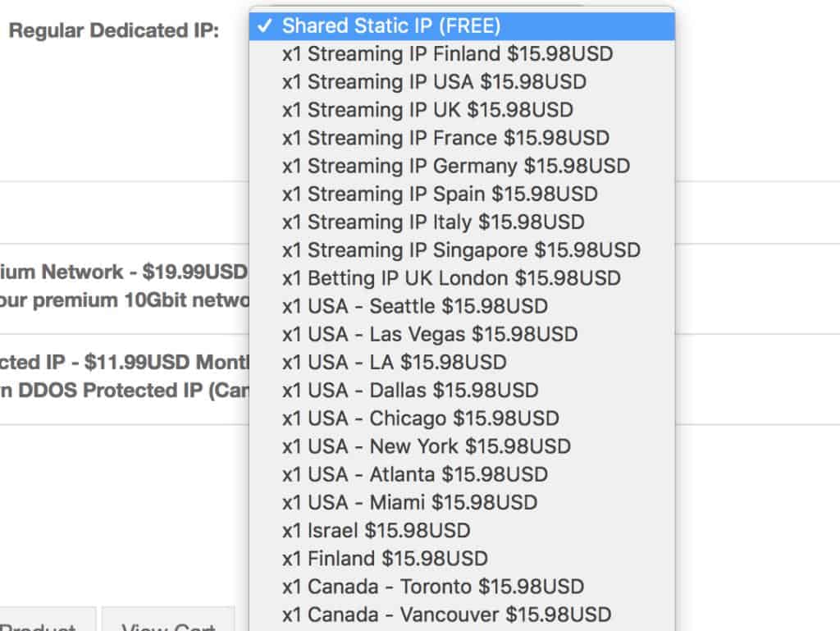Choose x1 Streaming IP USA option

pos(462,82)
